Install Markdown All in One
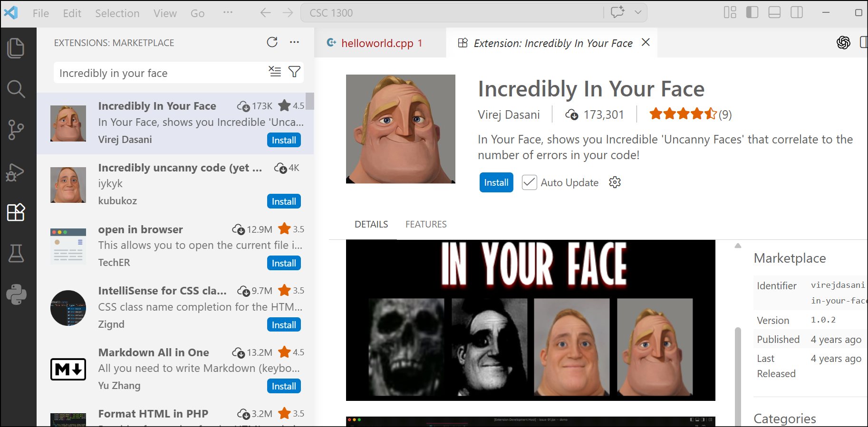This screenshot has width=868, height=427. (x=284, y=386)
